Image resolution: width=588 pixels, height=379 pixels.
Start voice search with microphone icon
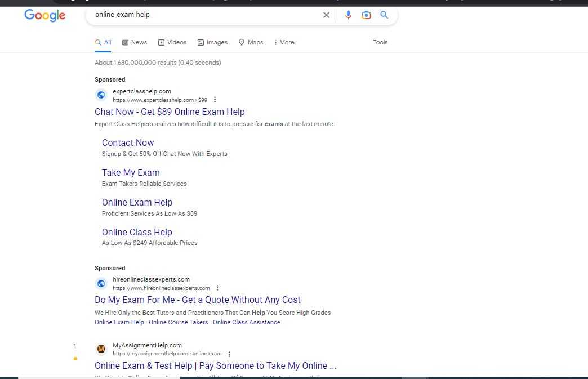(348, 15)
